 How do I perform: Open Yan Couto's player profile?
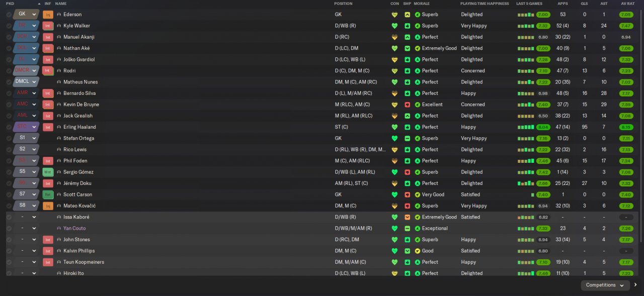coord(74,228)
